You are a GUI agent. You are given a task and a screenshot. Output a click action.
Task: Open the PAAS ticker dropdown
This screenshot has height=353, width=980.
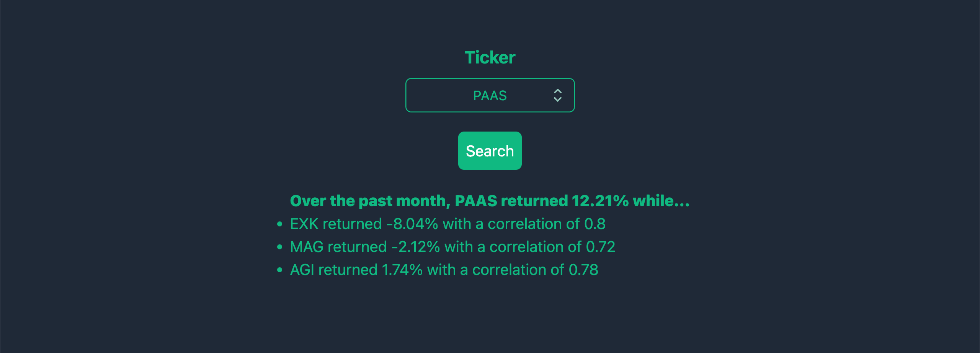point(490,95)
